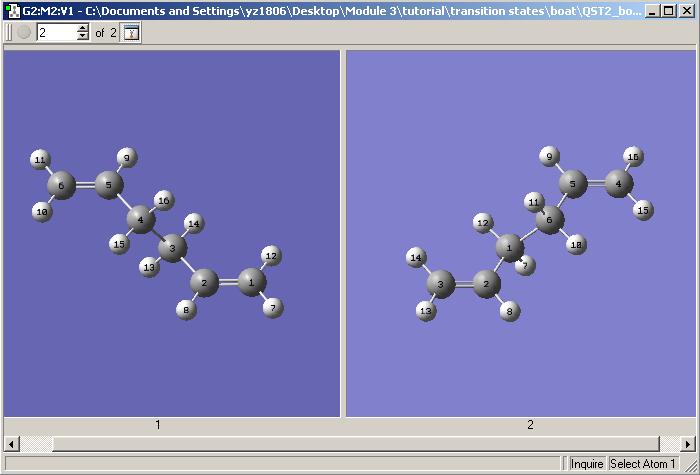The image size is (700, 475).
Task: Select carbon atom 6 in left panel
Action: tap(62, 185)
